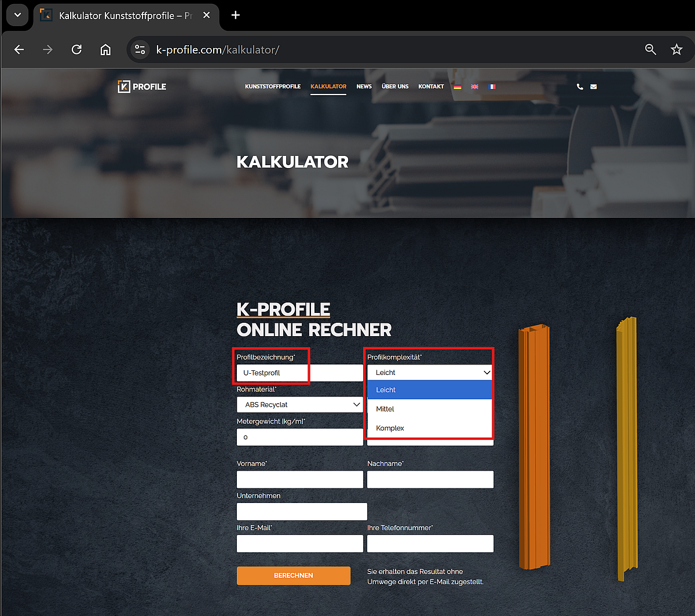Click the phone icon in header
695x616 pixels.
[580, 87]
